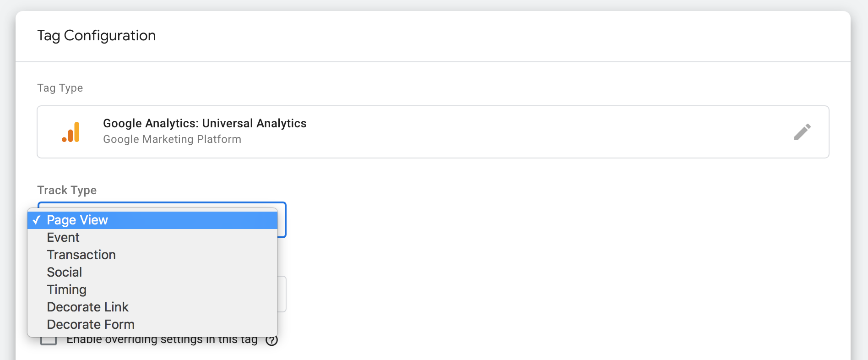Click the pencil edit icon for tag type
The image size is (868, 360).
click(802, 132)
